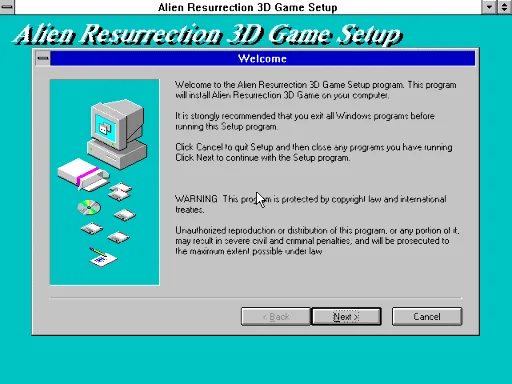This screenshot has height=384, width=512.
Task: Click the 'It is strongly recommended' paragraph
Action: point(305,121)
